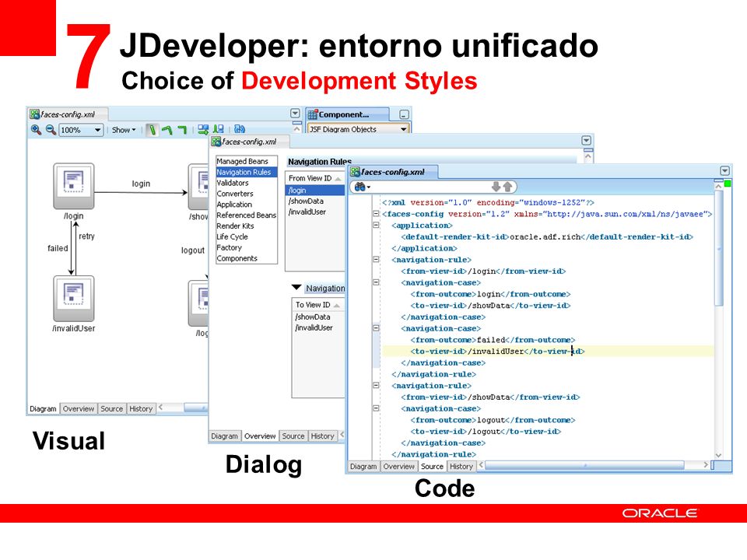
Task: Collapse the first navigation-rule element
Action: (x=376, y=260)
